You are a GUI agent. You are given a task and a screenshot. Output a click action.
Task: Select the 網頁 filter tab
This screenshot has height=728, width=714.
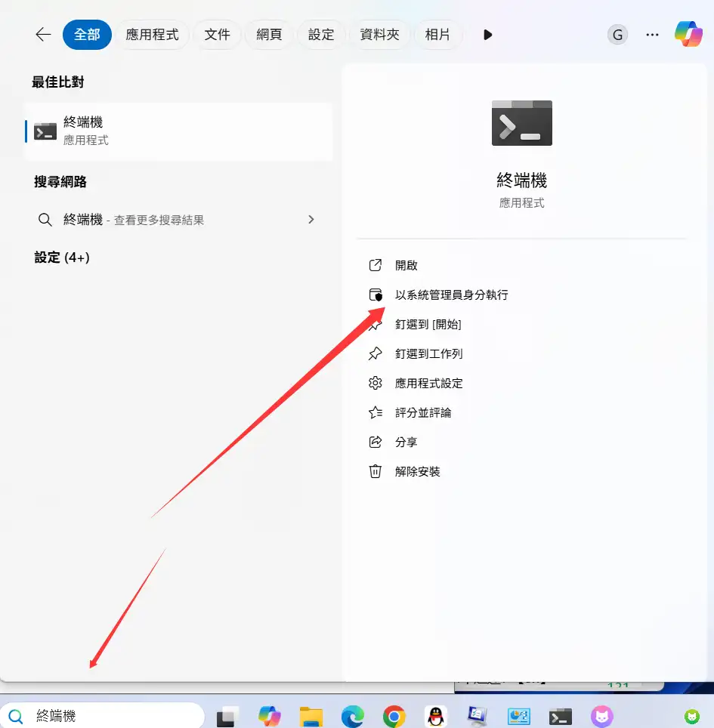pyautogui.click(x=268, y=35)
